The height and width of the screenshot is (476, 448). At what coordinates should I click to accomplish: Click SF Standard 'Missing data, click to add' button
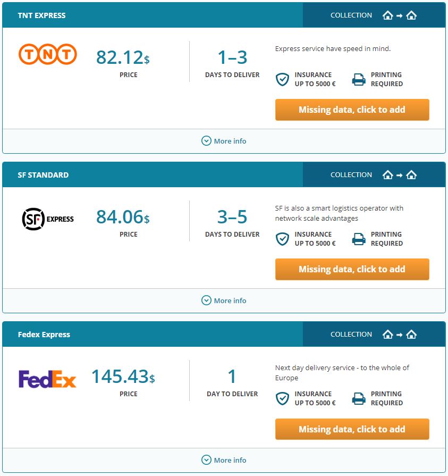click(x=352, y=269)
